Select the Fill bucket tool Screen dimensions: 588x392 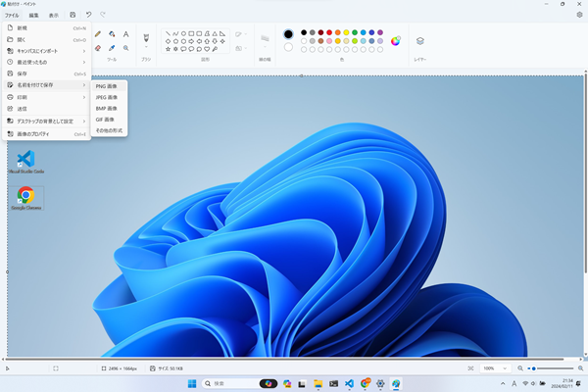(111, 34)
